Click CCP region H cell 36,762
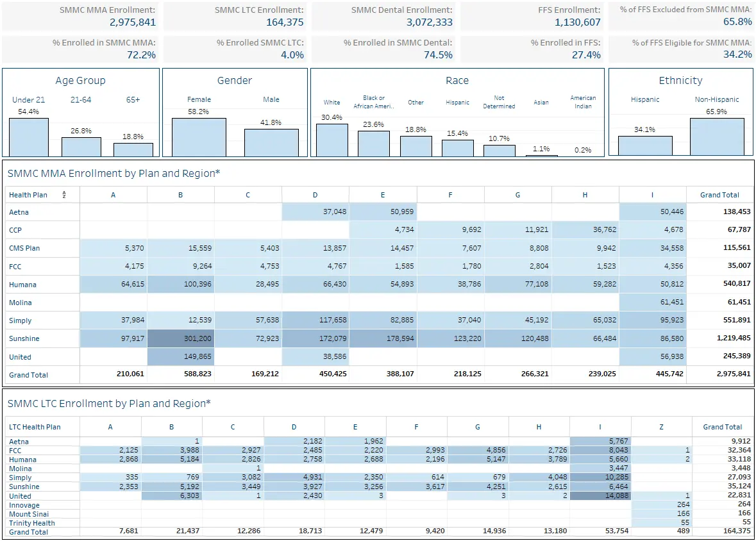 [585, 230]
